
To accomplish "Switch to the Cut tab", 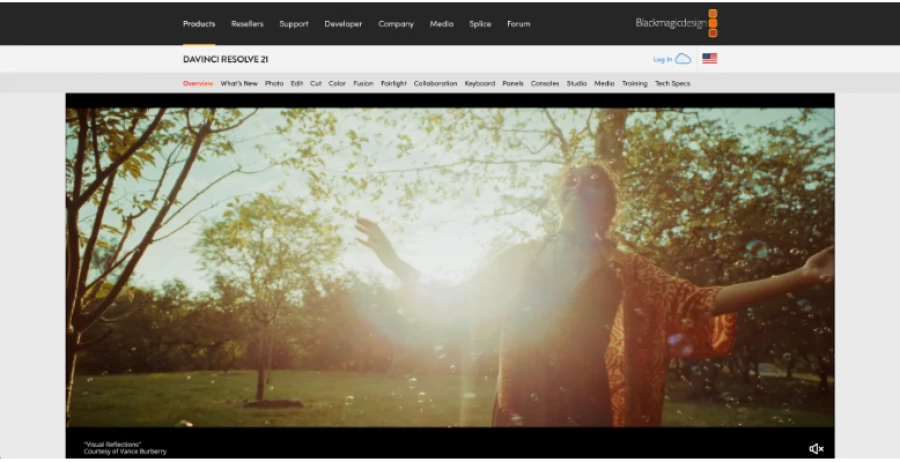I will pos(316,83).
